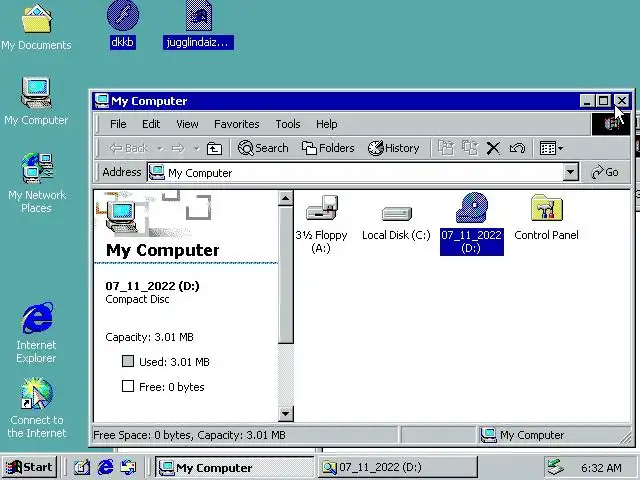Click the system tray network icon
Viewport: 640px width, 480px height.
click(556, 467)
